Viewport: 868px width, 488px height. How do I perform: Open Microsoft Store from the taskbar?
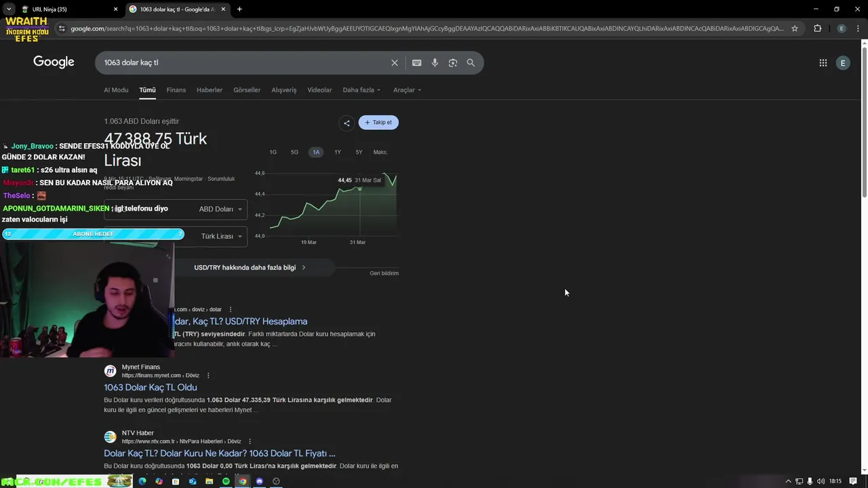click(x=176, y=481)
